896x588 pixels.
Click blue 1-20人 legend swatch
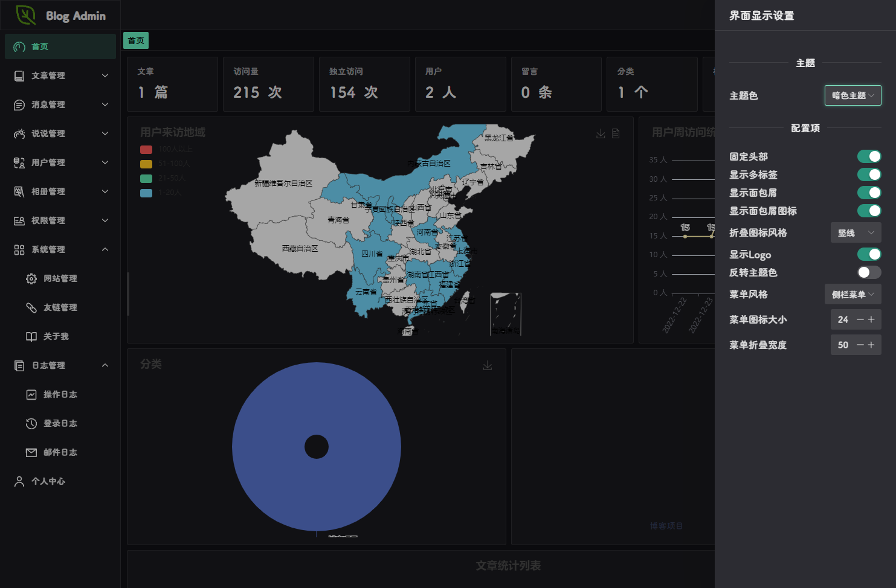point(146,193)
